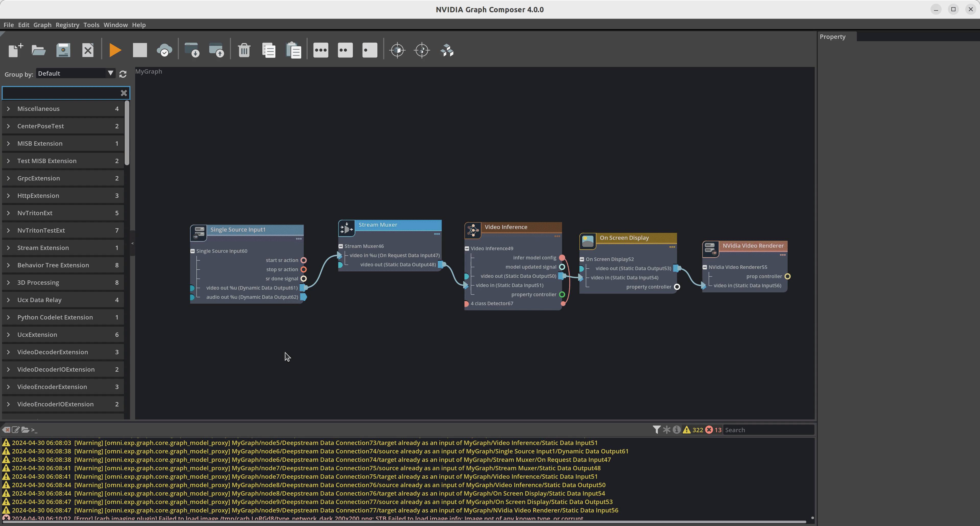Open the Registry menu
The image size is (980, 526).
point(67,25)
